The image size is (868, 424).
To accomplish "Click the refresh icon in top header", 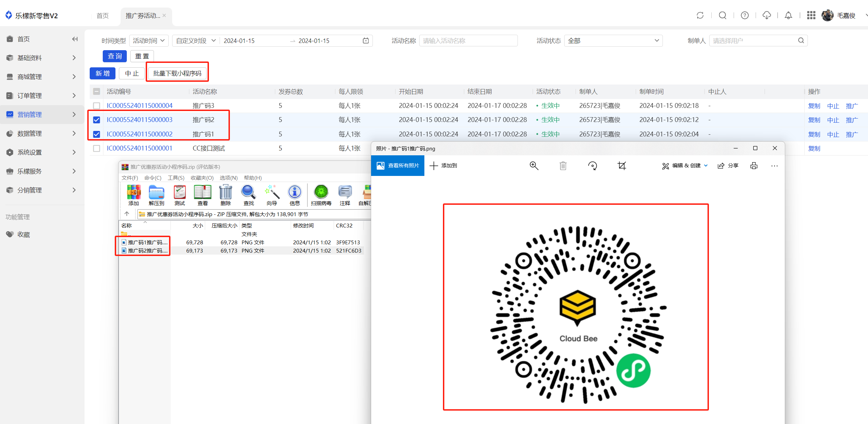I will coord(700,15).
